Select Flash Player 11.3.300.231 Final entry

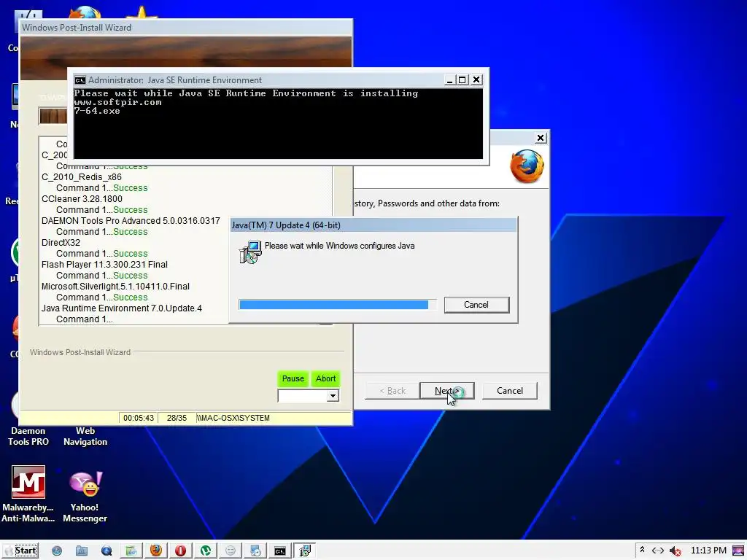point(105,264)
